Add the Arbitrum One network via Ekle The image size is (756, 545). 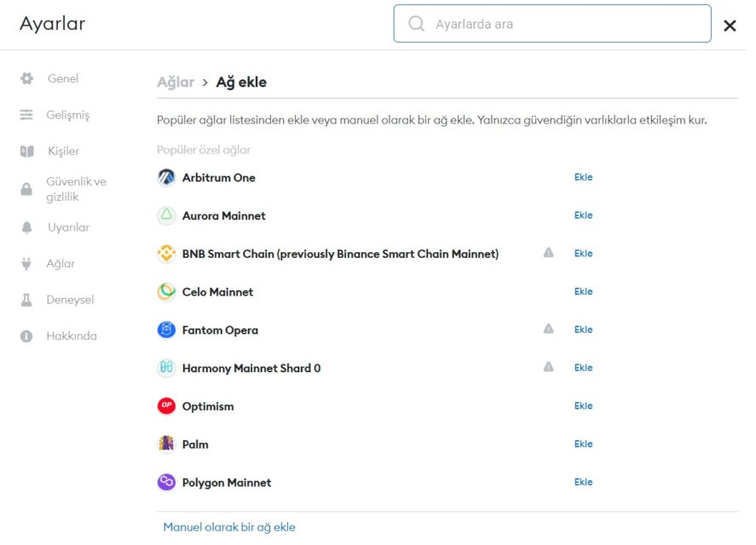pos(583,177)
